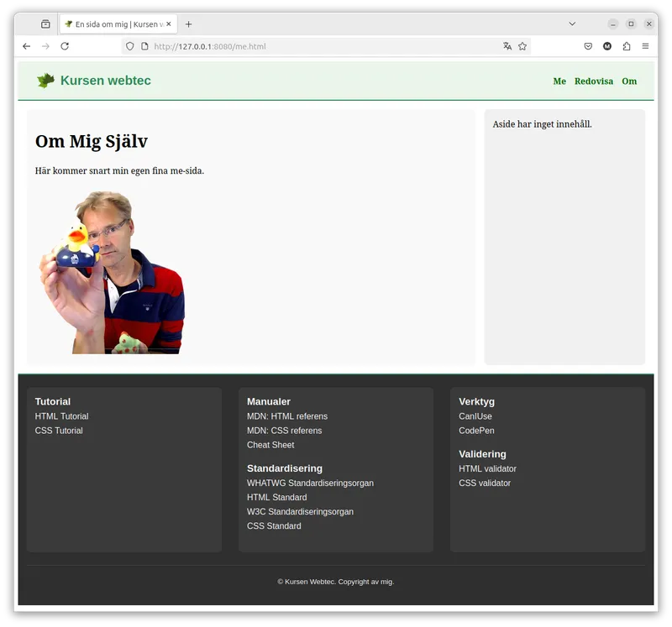Reload the page with refresh icon
The width and height of the screenshot is (672, 627).
click(x=65, y=46)
